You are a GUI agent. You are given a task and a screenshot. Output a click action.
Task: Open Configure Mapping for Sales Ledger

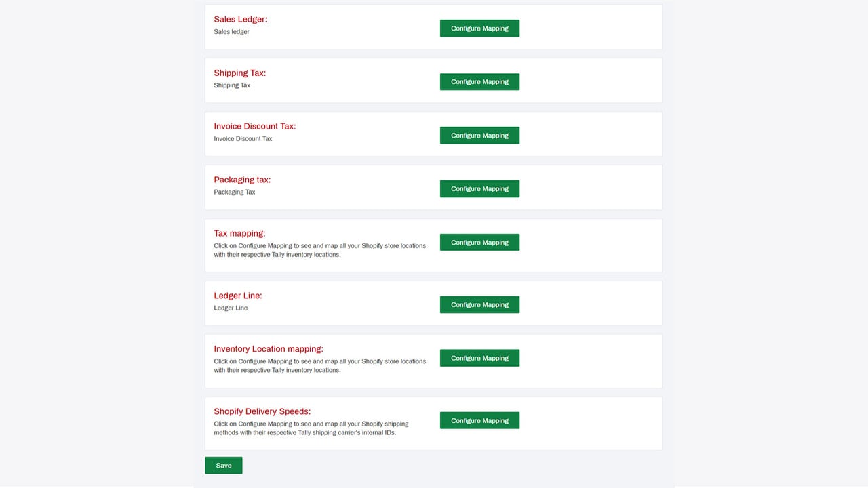coord(479,28)
